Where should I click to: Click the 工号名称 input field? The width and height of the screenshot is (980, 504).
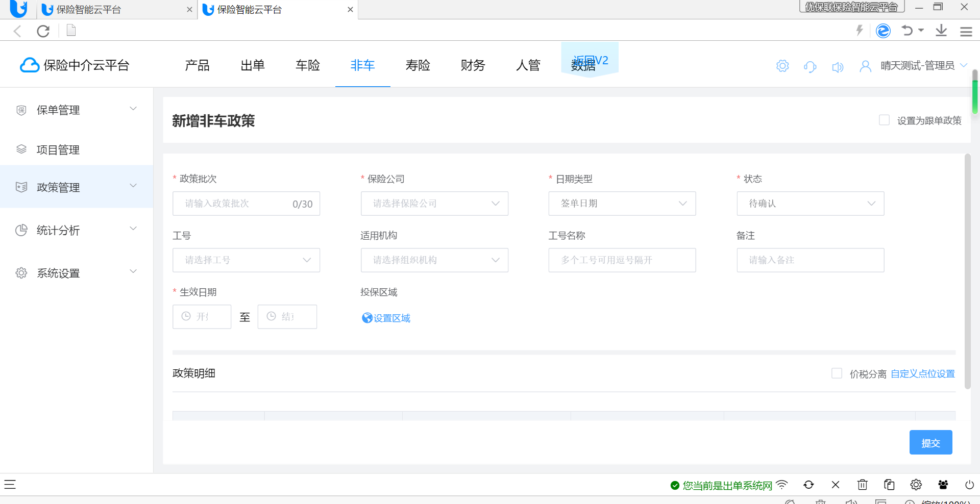(622, 260)
